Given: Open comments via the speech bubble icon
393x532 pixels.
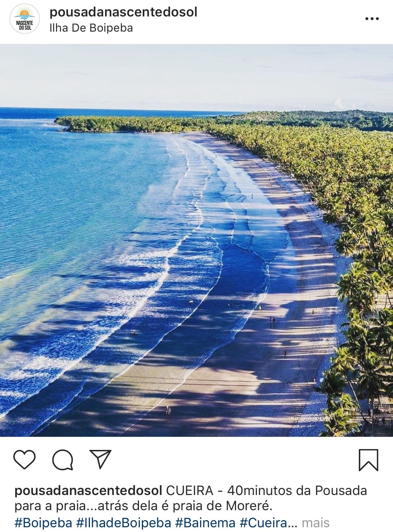Looking at the screenshot, I should coord(63,460).
